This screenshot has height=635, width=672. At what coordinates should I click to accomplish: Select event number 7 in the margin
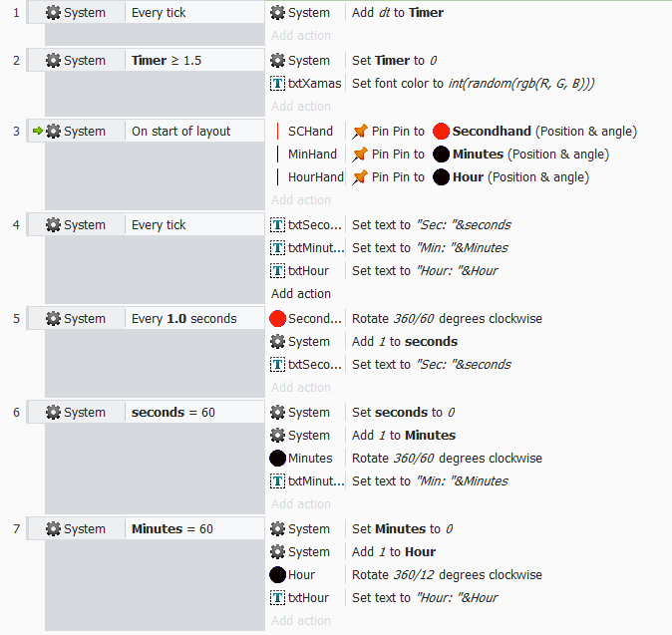click(x=16, y=528)
